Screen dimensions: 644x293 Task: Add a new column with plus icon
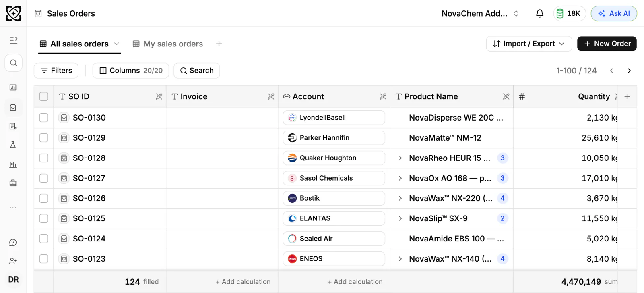click(627, 96)
